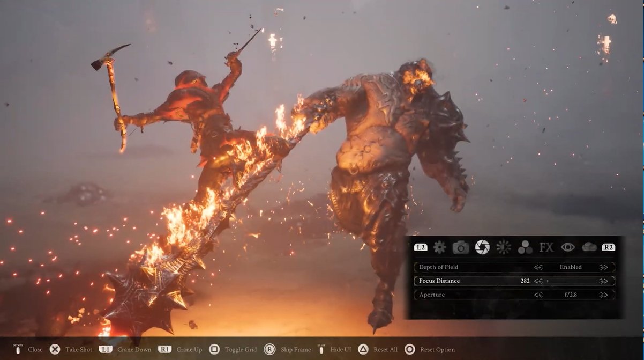Click the R1 glyph for Crane Up
The width and height of the screenshot is (644, 360).
pyautogui.click(x=164, y=349)
